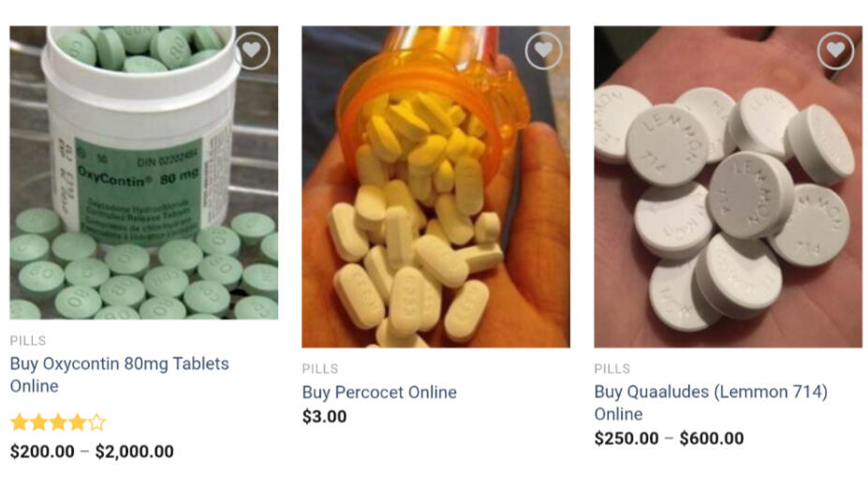Open the orange pill bottle product photo
The height and width of the screenshot is (478, 868).
[435, 187]
